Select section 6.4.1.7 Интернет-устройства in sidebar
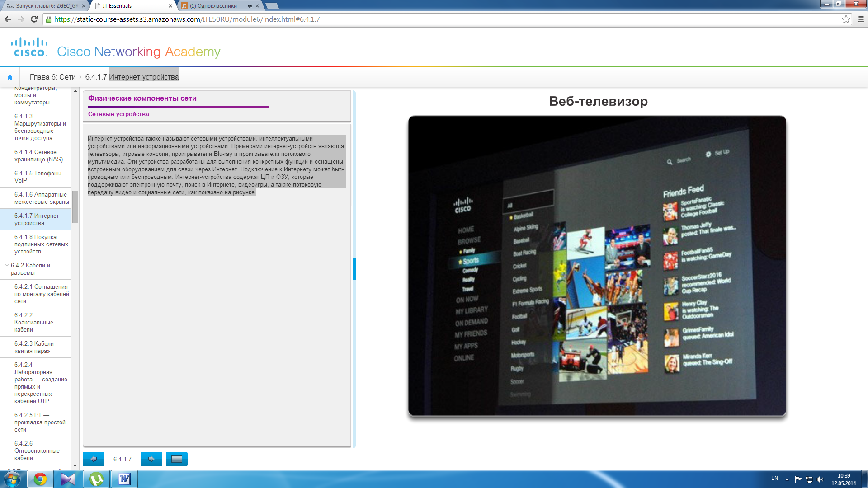868x488 pixels. [36, 219]
